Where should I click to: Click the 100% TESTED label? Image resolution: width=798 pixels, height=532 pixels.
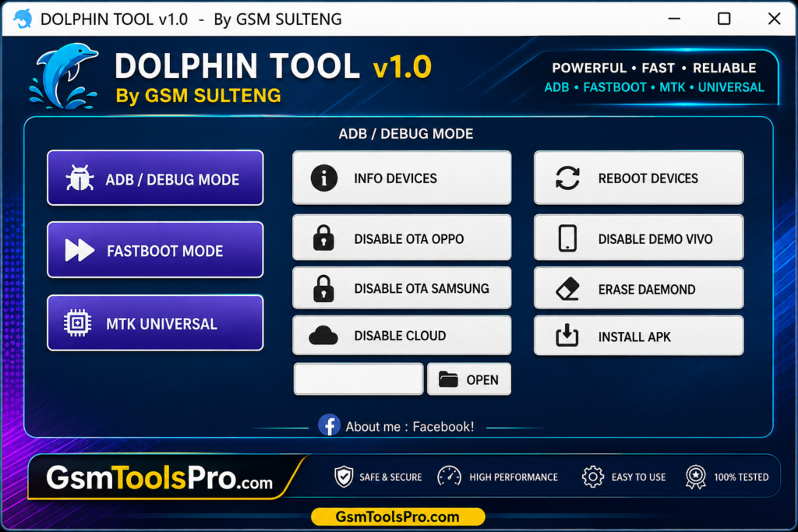click(x=741, y=477)
